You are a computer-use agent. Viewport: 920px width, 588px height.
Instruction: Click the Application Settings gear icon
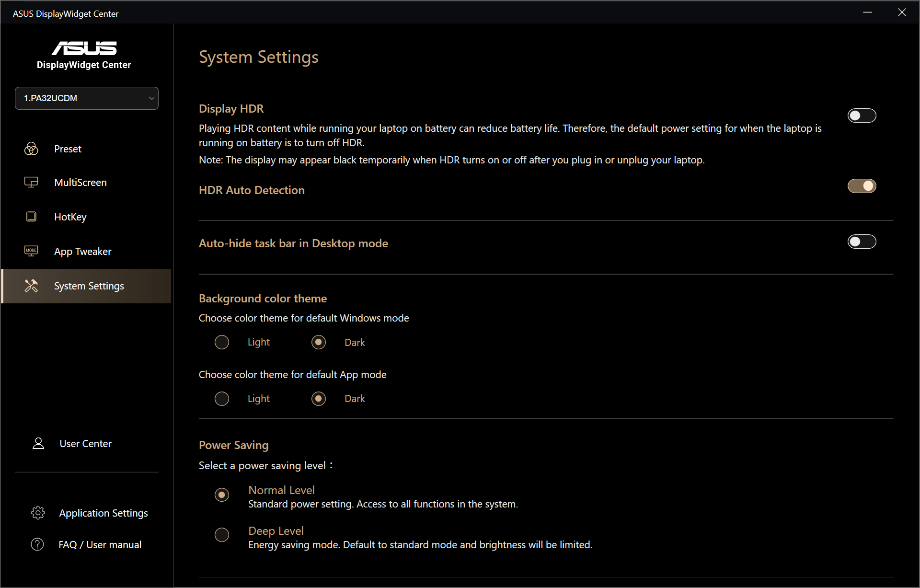click(38, 513)
